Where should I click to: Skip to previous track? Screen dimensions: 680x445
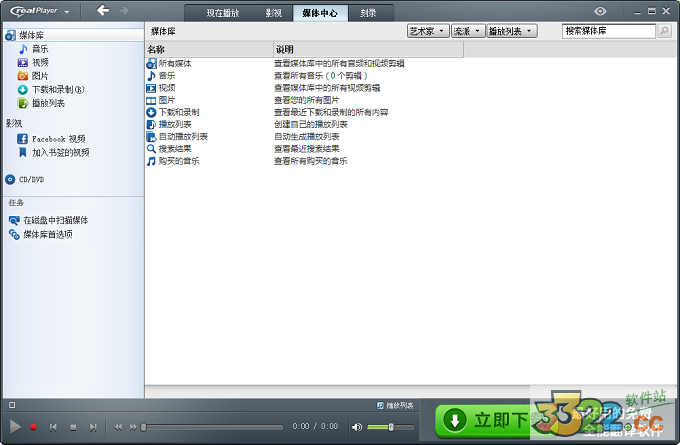click(x=53, y=427)
